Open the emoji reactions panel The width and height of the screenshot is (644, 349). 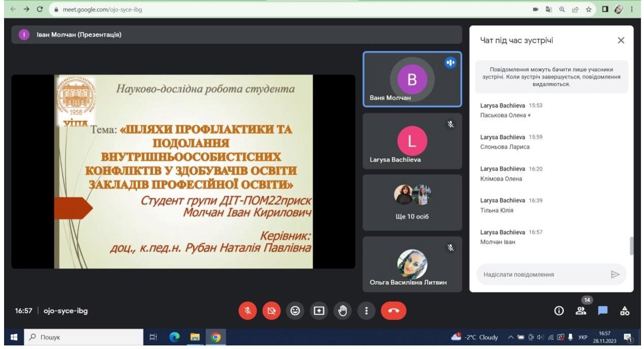point(295,311)
